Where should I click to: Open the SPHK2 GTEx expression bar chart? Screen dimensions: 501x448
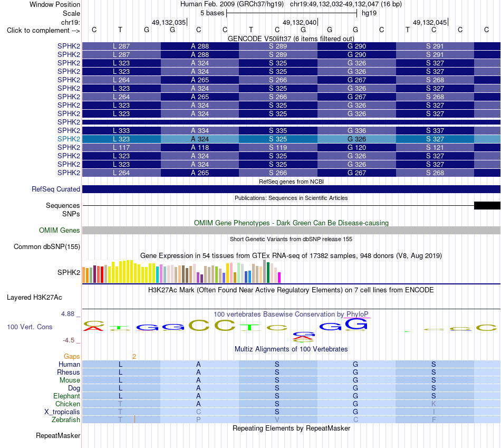pos(181,271)
